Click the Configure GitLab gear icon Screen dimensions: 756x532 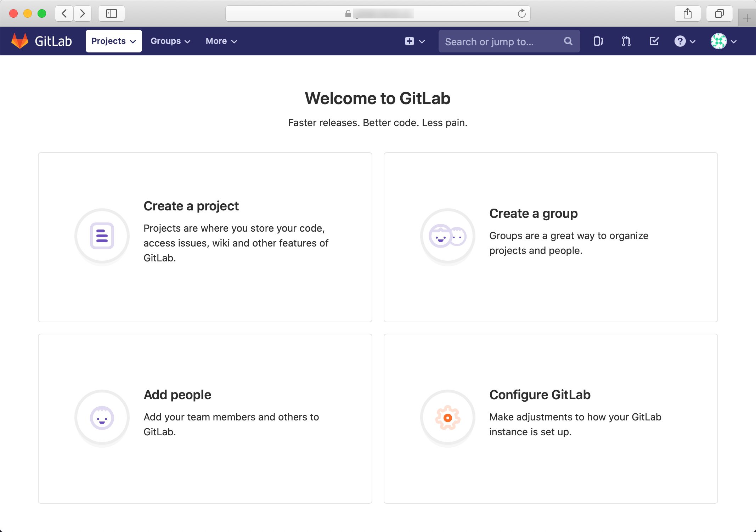tap(447, 418)
